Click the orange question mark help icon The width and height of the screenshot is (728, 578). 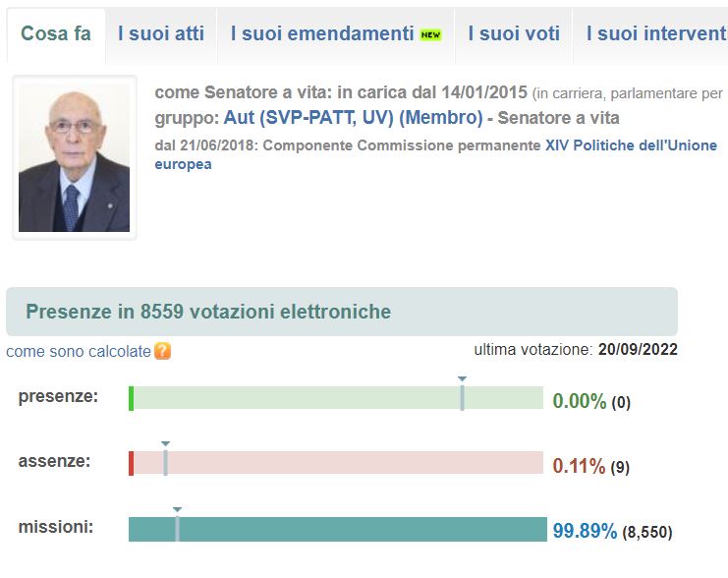162,351
